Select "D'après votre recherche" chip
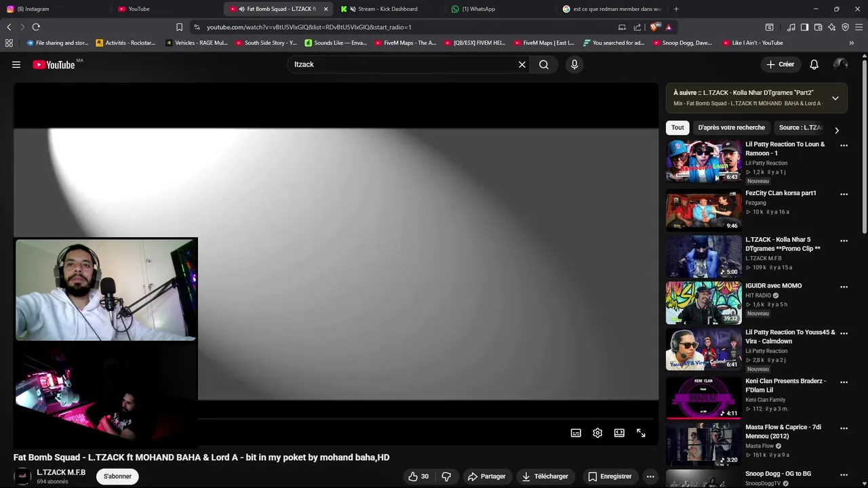The height and width of the screenshot is (488, 868). click(731, 127)
